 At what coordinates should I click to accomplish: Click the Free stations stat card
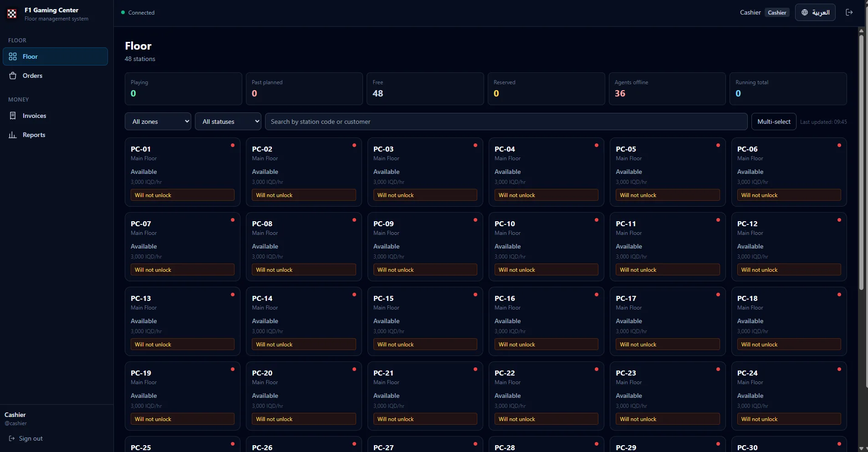[425, 89]
